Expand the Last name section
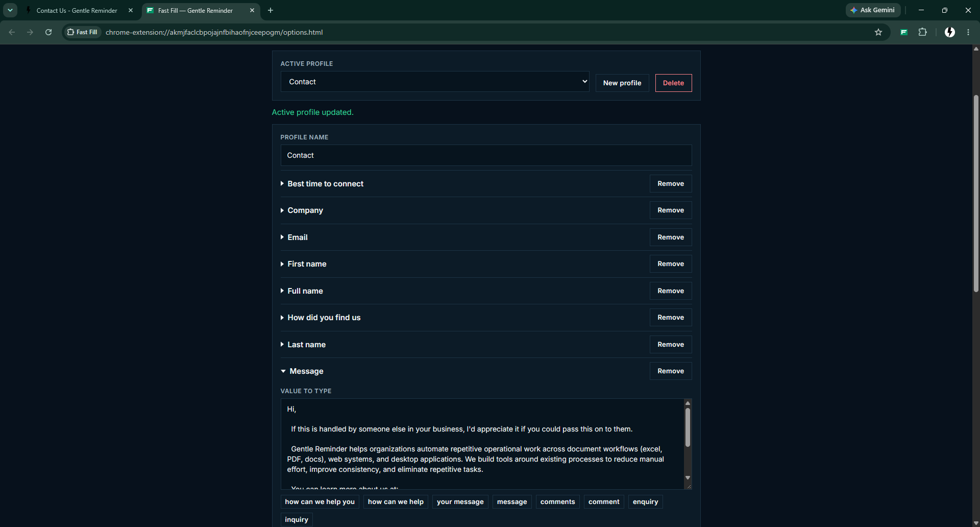Viewport: 980px width, 527px height. [x=303, y=345]
